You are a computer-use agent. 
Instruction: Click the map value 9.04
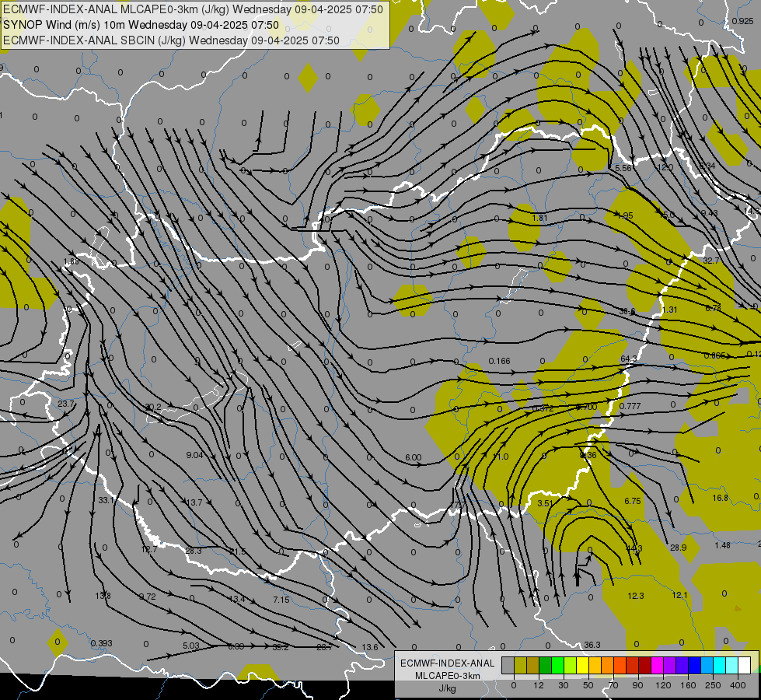(194, 455)
